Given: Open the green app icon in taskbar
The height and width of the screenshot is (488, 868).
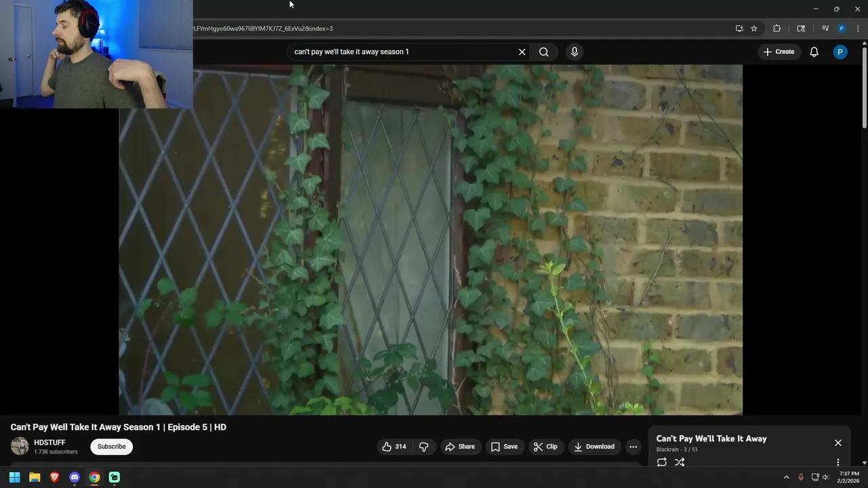Looking at the screenshot, I should click(x=115, y=477).
